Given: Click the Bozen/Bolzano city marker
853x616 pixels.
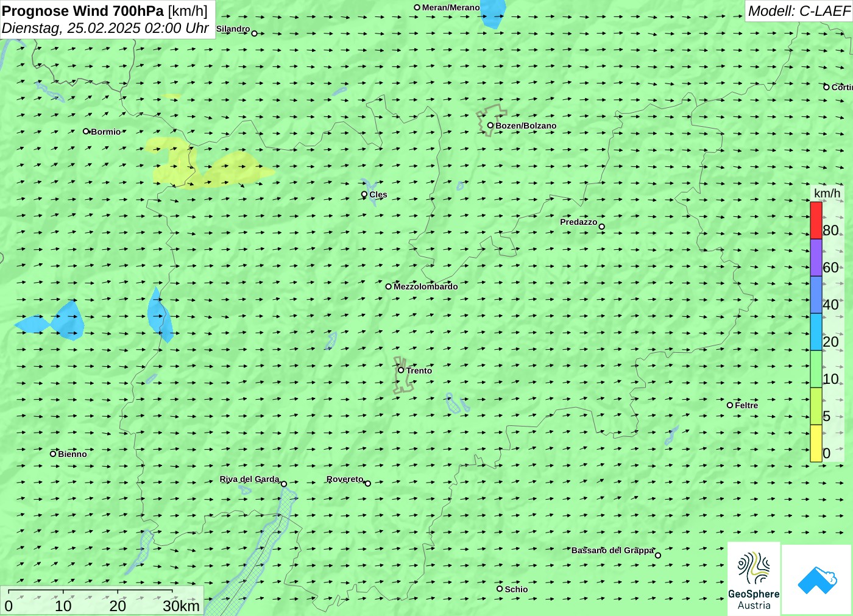Looking at the screenshot, I should 490,126.
